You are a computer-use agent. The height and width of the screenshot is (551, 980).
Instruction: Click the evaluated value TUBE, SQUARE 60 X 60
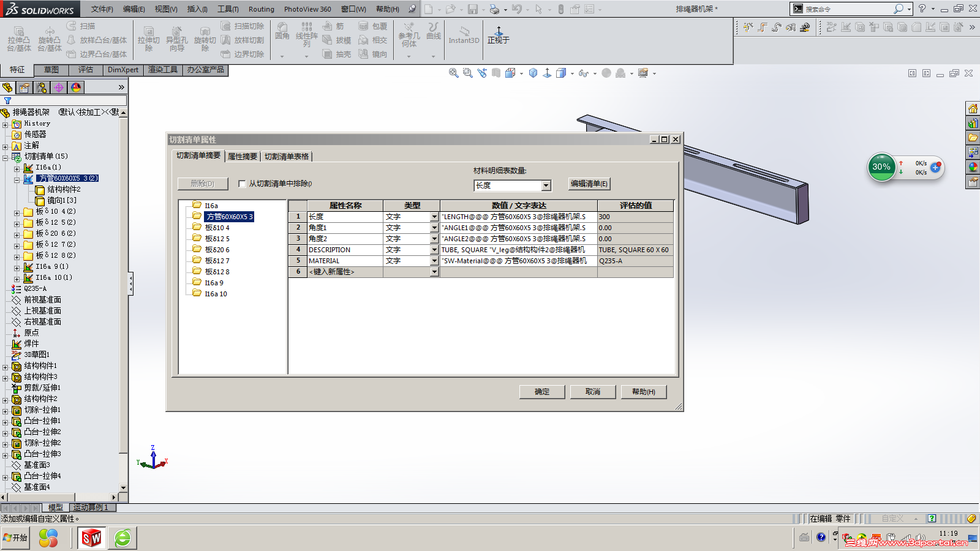pyautogui.click(x=635, y=250)
